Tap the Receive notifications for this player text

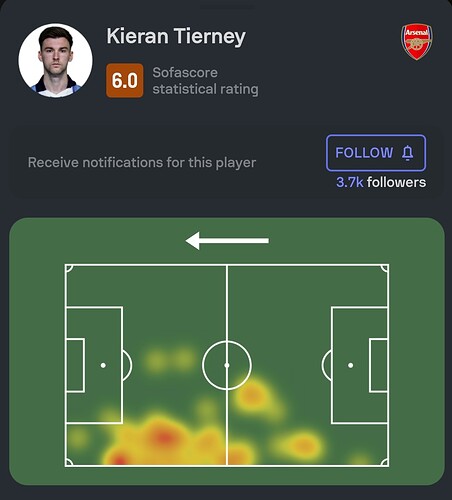(142, 163)
